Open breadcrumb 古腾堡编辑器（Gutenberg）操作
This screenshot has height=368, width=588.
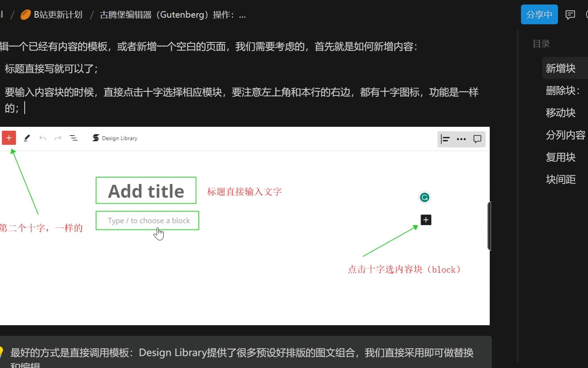point(173,15)
